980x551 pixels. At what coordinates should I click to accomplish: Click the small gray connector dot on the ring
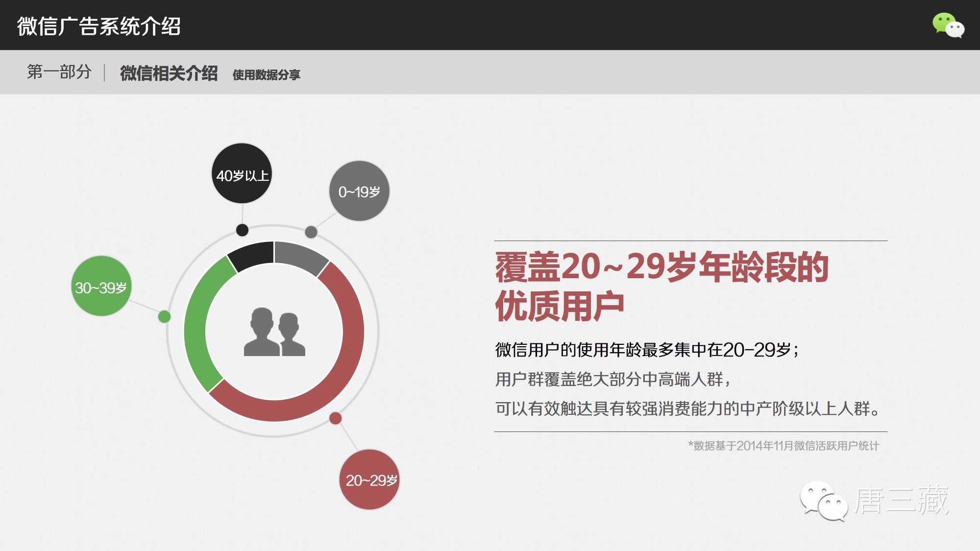(311, 232)
